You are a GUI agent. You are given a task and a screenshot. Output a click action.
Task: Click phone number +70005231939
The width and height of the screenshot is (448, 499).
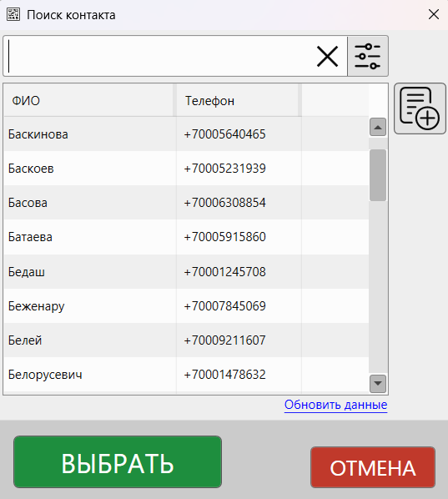point(224,169)
